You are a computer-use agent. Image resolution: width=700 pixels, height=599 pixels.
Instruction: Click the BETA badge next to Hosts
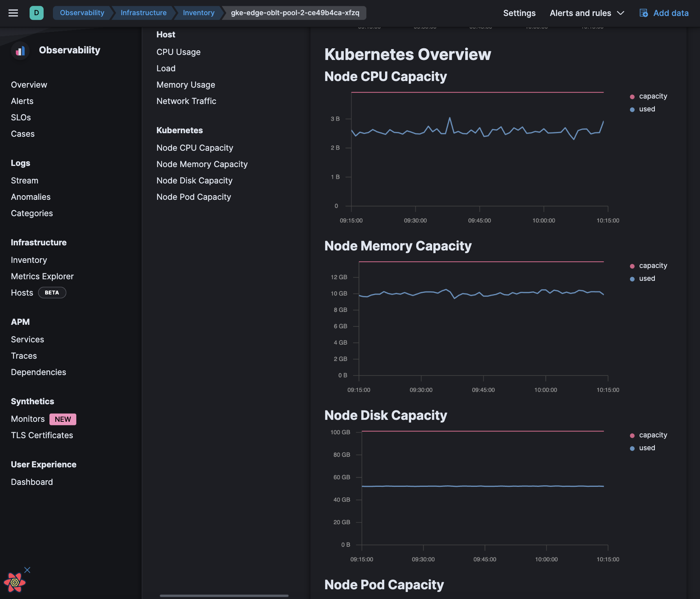(52, 292)
